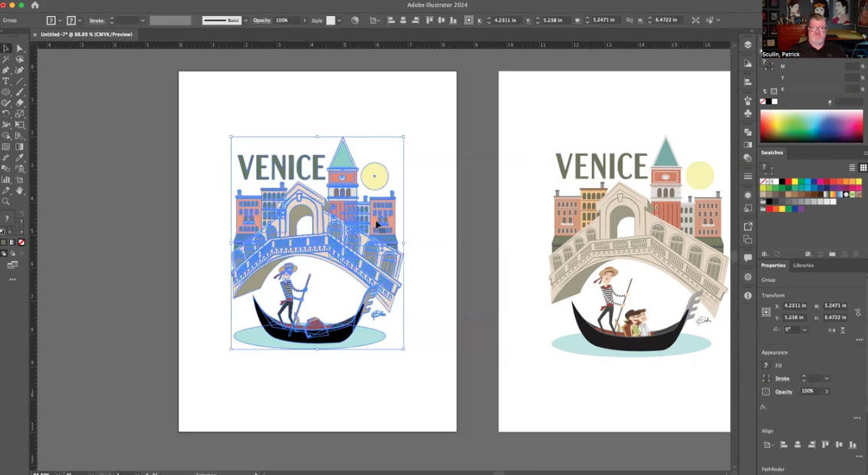Open the Layers panel icon
This screenshot has height=475, width=868.
pyautogui.click(x=748, y=45)
